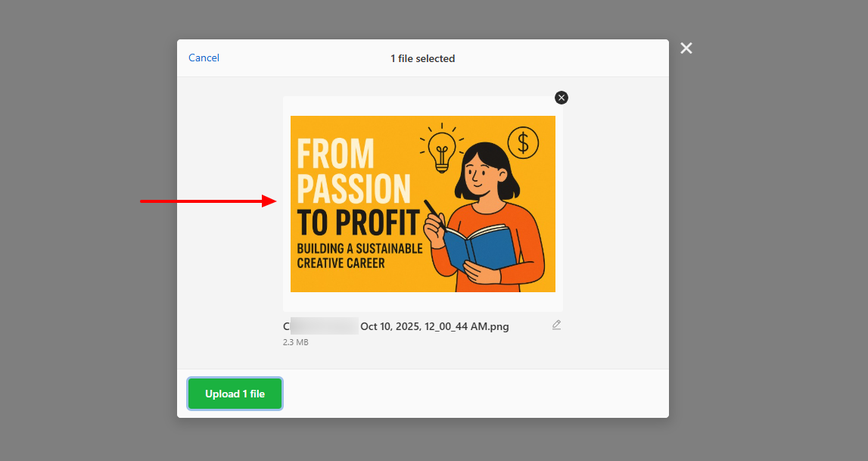
Task: Click the dollar coin graphic in preview
Action: click(x=523, y=143)
